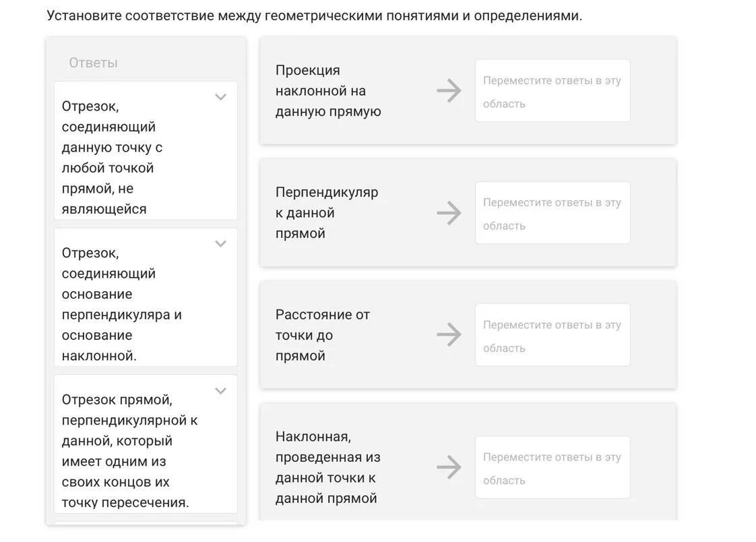Expand the chevron on the "данную точку с любой точкой" answer

pos(220,97)
